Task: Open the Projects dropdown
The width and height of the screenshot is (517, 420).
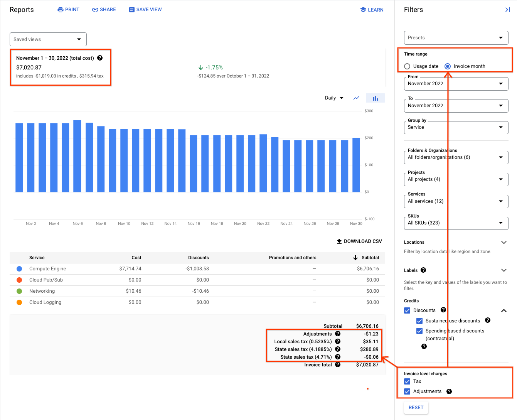Action: [456, 179]
